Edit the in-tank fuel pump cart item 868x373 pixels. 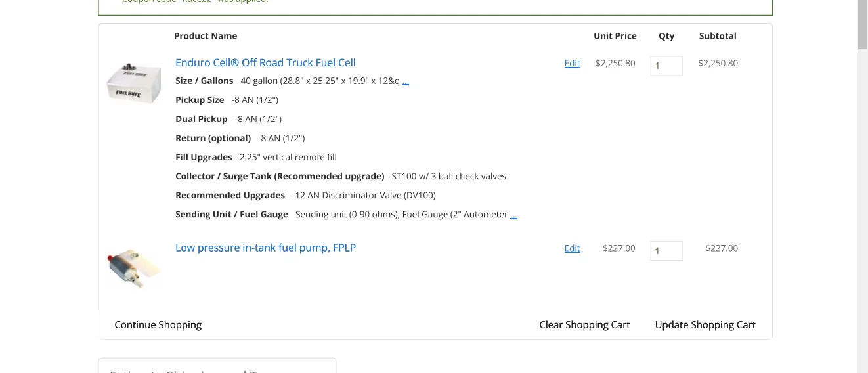point(572,248)
